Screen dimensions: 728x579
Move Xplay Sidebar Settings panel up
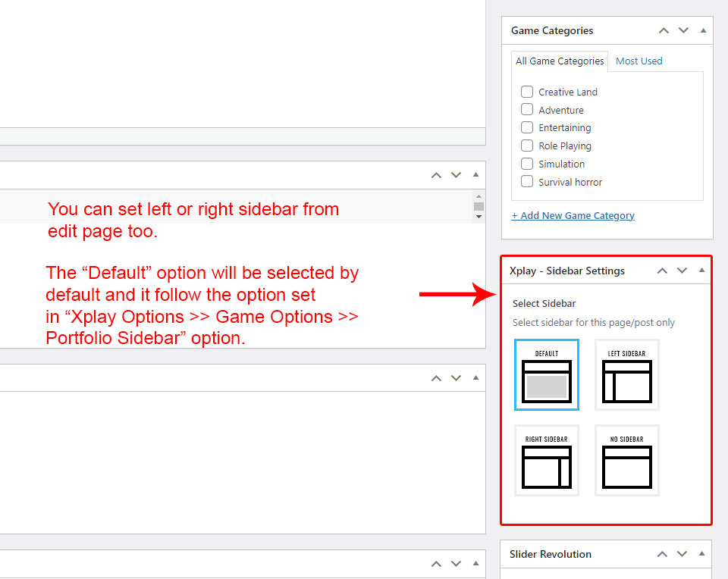662,271
